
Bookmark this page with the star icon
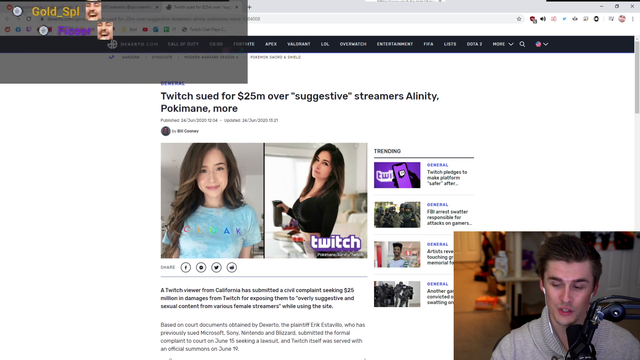point(519,19)
